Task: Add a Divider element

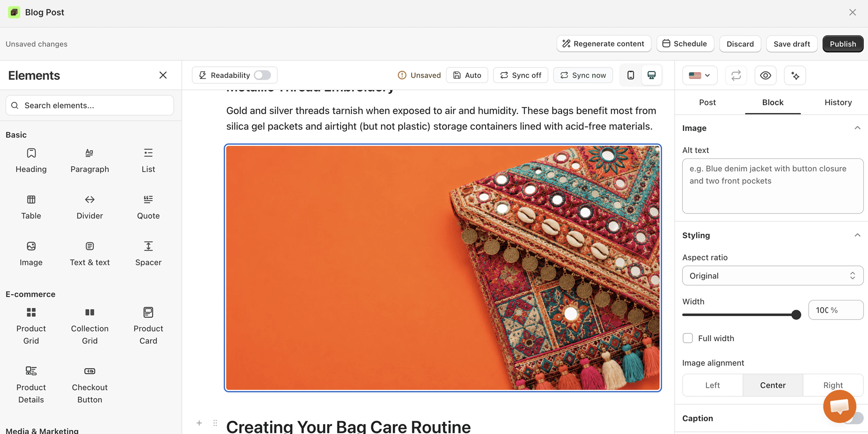Action: point(90,207)
